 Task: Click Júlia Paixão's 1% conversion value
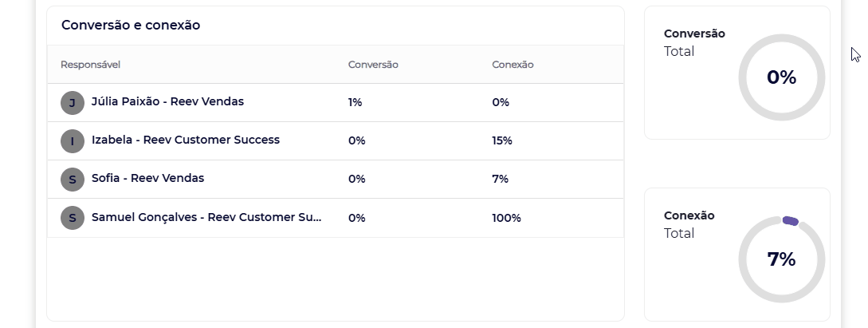[355, 102]
